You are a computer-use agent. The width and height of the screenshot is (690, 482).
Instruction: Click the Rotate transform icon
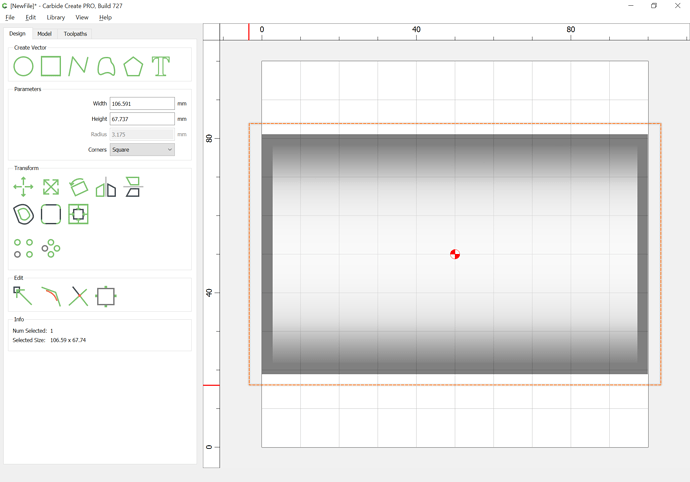tap(78, 187)
